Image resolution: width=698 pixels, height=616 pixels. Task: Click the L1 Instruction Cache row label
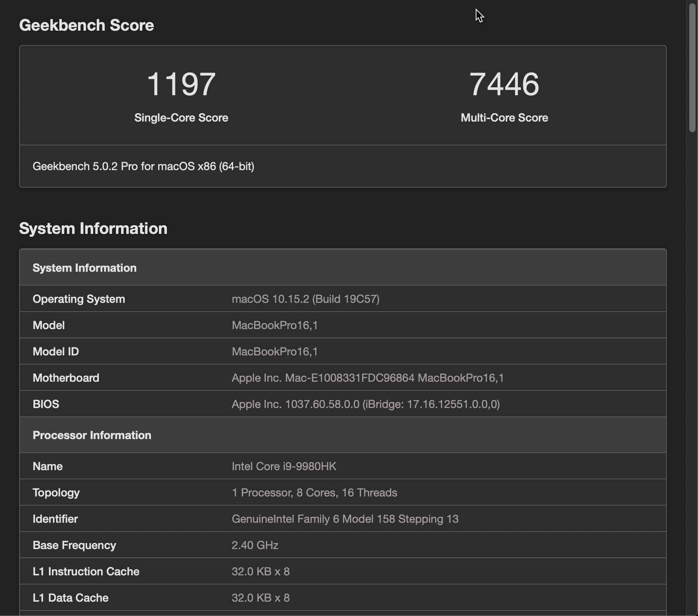pos(86,571)
